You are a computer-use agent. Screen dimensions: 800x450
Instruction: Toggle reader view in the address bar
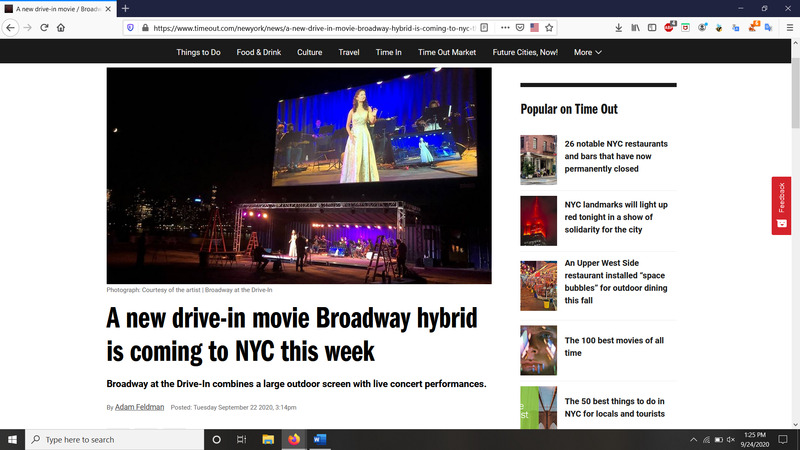coord(484,27)
